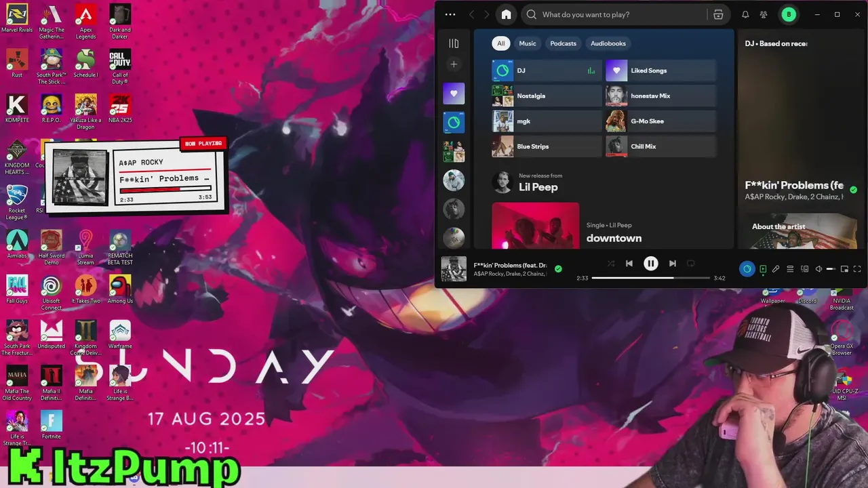Toggle saved checkmark in player bar
The width and height of the screenshot is (868, 488).
558,269
